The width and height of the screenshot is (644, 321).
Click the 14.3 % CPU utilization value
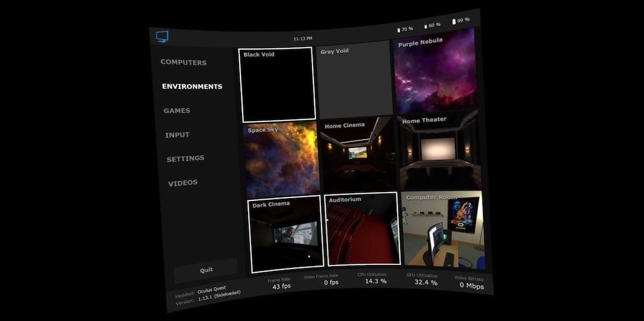coord(376,282)
